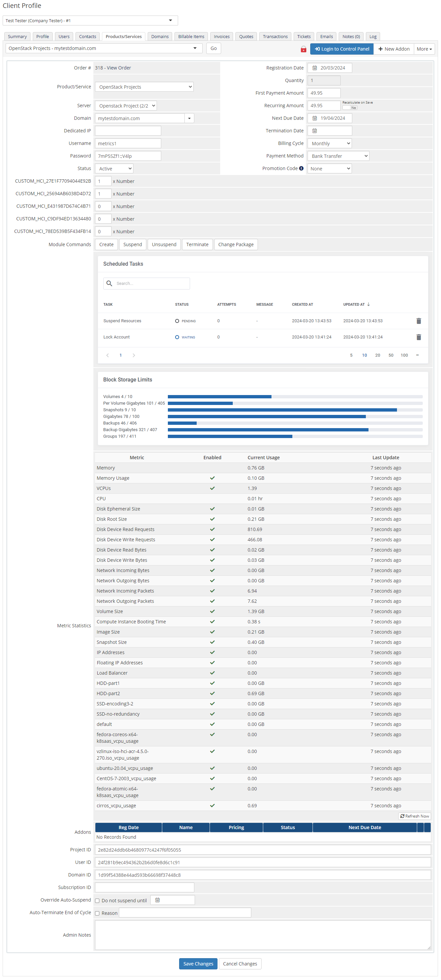Click the Save Changes button
This screenshot has width=441, height=980.
tap(198, 963)
